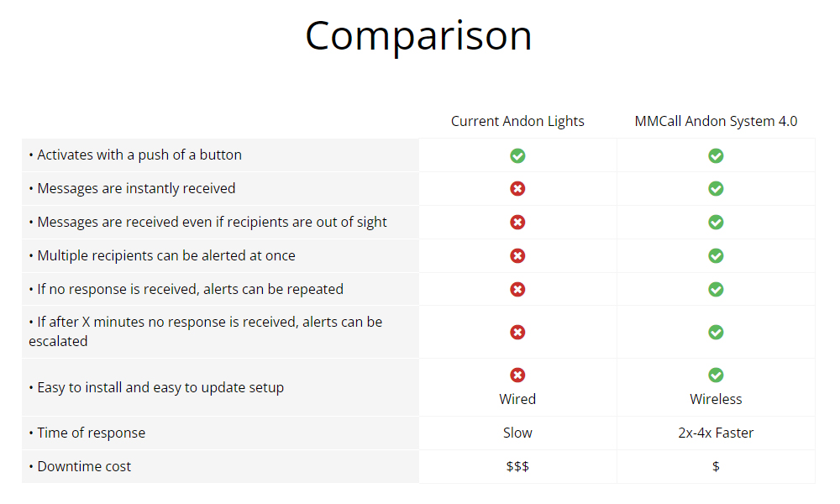Click red X in Messages instantly received row

tap(517, 188)
